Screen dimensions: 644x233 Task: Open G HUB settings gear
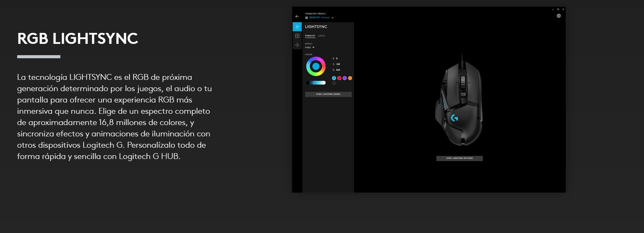[x=559, y=16]
